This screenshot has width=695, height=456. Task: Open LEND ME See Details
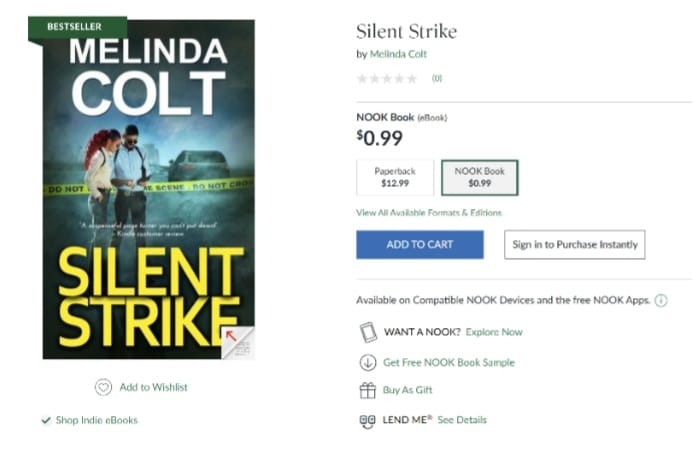tap(462, 420)
